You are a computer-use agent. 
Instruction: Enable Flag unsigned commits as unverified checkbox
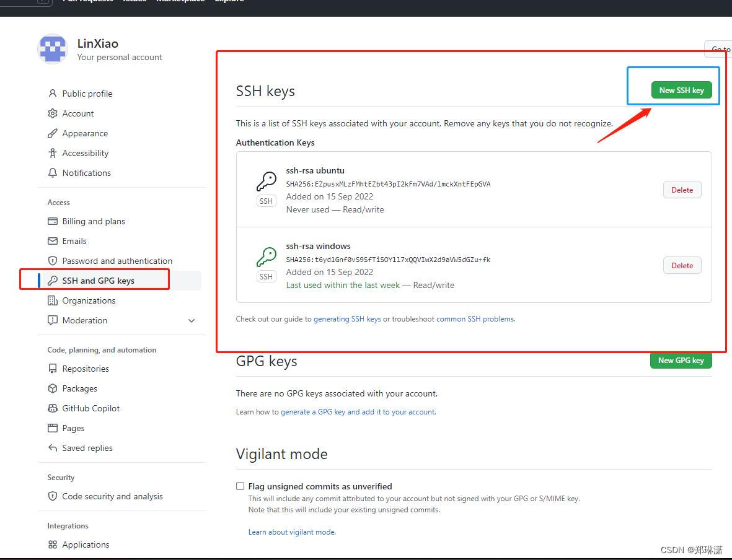[240, 486]
